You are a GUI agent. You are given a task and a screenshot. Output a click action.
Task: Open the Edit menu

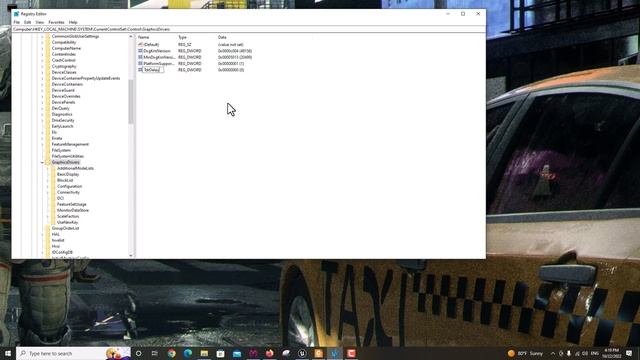click(x=27, y=22)
